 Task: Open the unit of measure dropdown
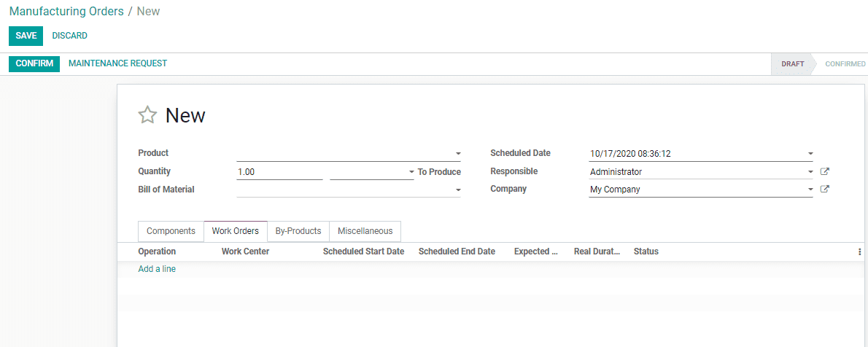[x=411, y=172]
